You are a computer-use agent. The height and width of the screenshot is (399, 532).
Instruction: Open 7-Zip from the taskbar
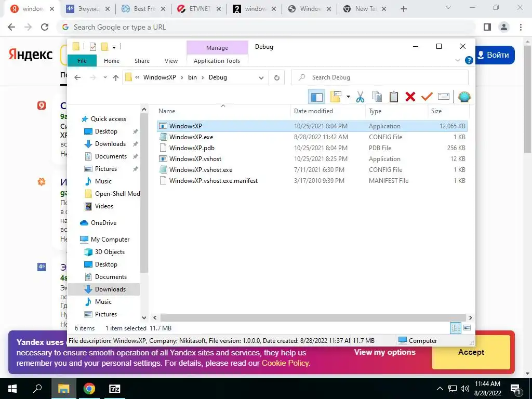tap(115, 389)
